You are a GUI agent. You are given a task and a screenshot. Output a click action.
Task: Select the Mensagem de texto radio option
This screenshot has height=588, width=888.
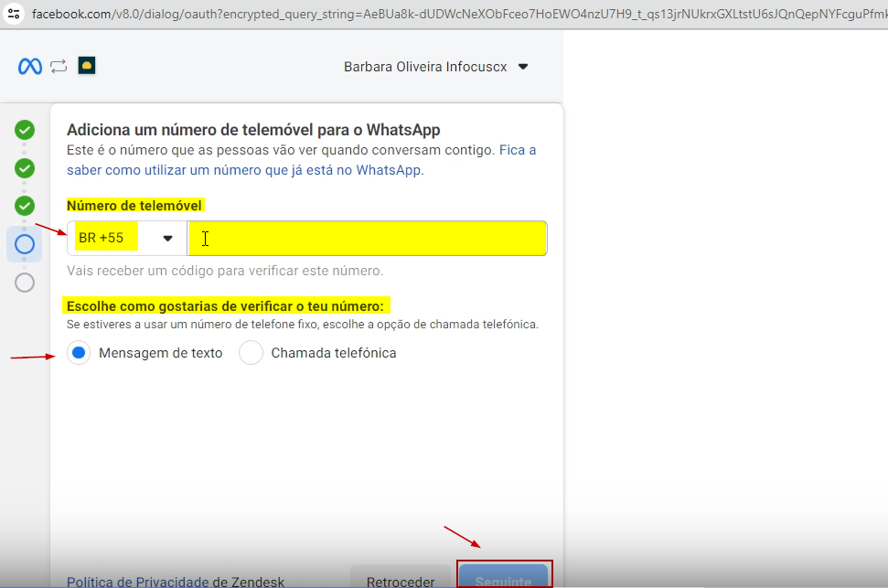point(79,353)
